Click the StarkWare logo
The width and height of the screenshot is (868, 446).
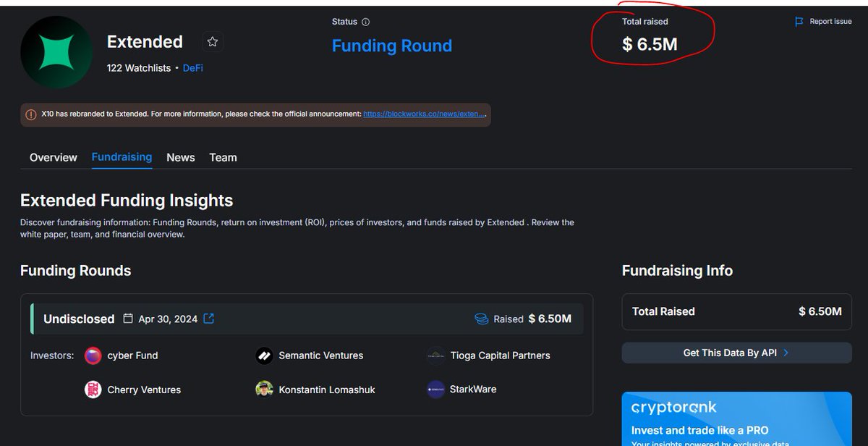coord(435,390)
